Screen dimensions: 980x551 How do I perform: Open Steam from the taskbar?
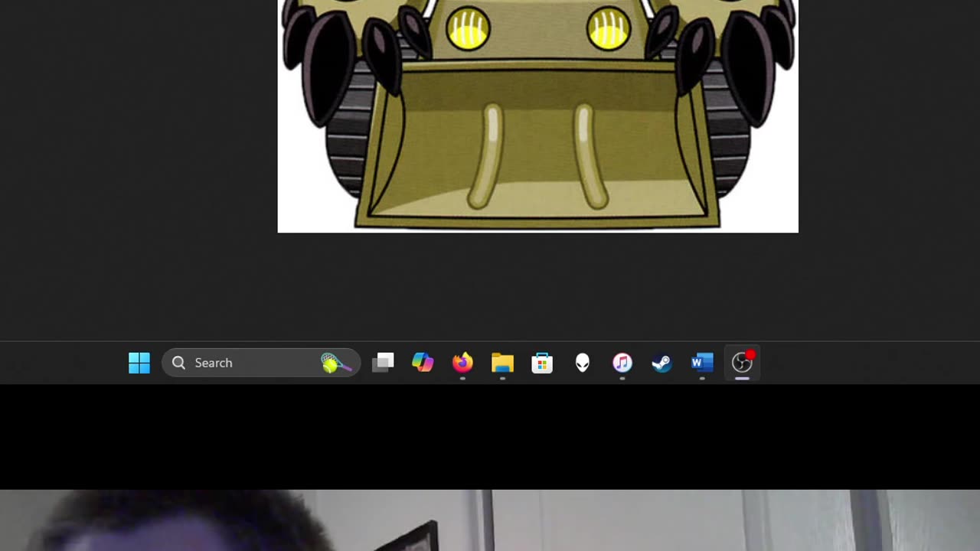pyautogui.click(x=662, y=363)
